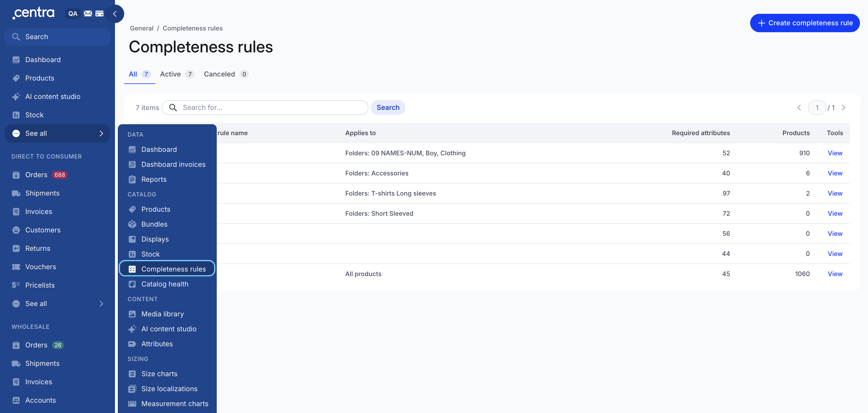Screen dimensions: 868x413
Task: Open Size charts in Sizing section
Action: [167, 374]
